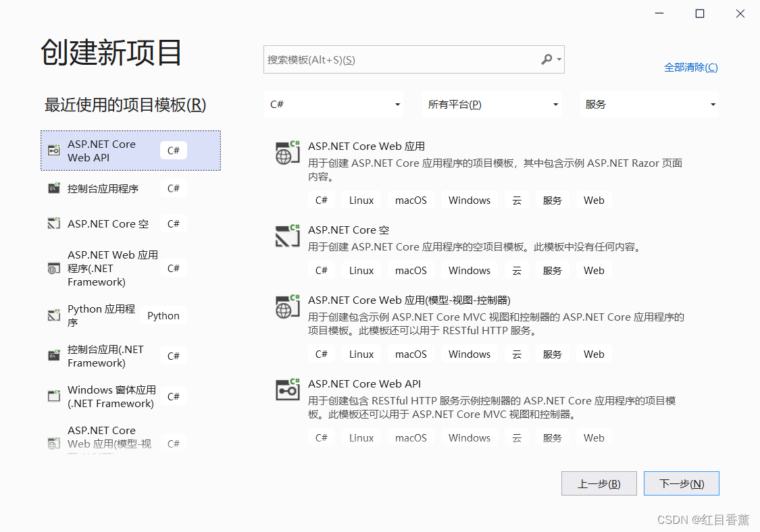Screen dimensions: 760x532
Task: Click the ASP.NET Core 空 template list icon
Action: pyautogui.click(x=287, y=236)
